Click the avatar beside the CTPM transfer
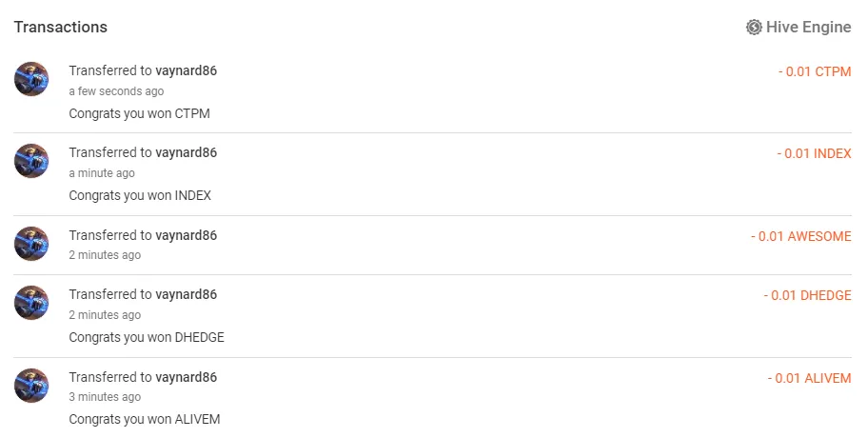Viewport: 868px width, 438px height. 31,79
